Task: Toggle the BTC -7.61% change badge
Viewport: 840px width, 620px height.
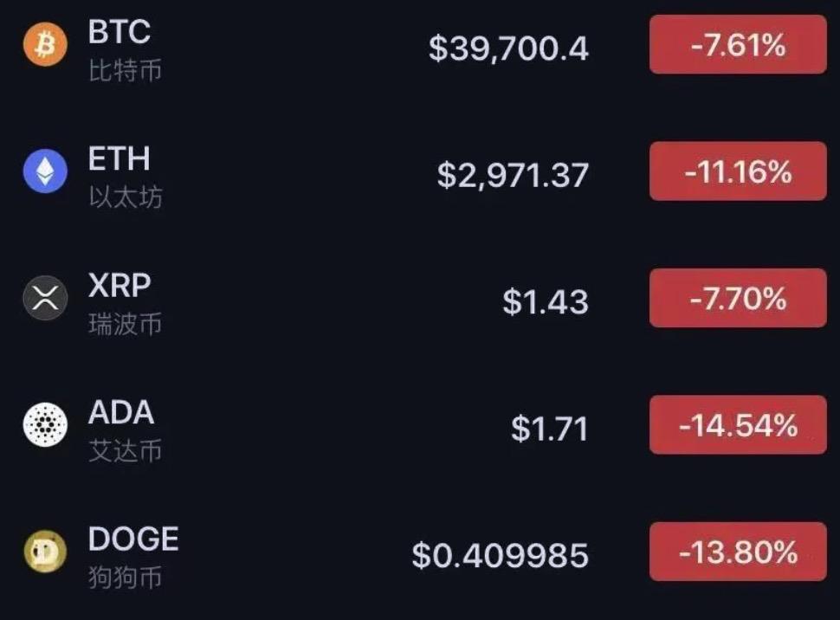Action: (x=738, y=45)
